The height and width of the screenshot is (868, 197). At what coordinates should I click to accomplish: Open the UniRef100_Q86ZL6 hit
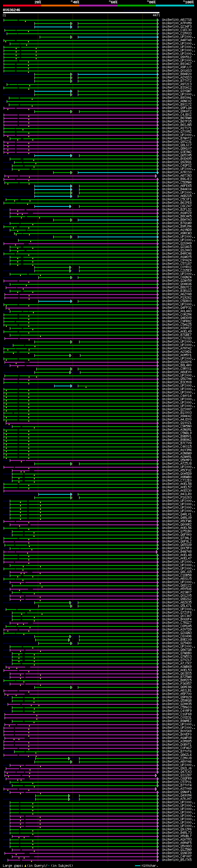[177, 755]
